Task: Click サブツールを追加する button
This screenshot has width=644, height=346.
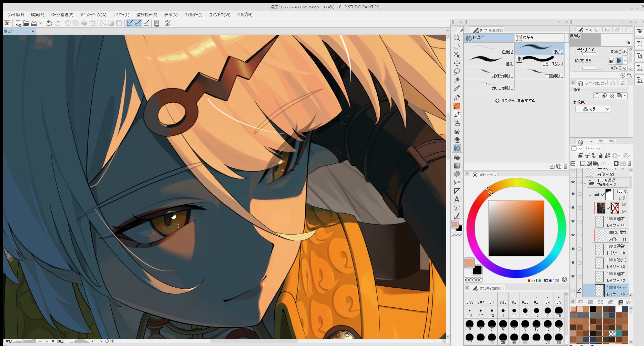Action: pyautogui.click(x=515, y=101)
